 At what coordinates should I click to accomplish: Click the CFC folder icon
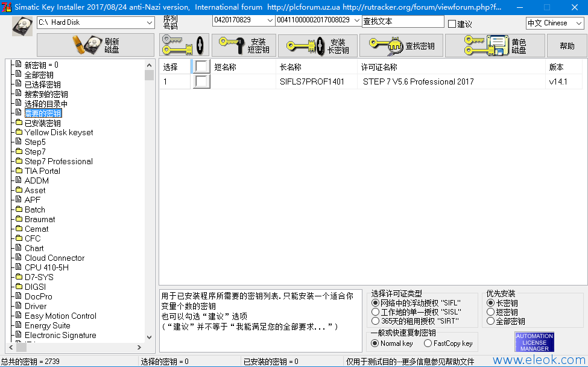pos(19,238)
